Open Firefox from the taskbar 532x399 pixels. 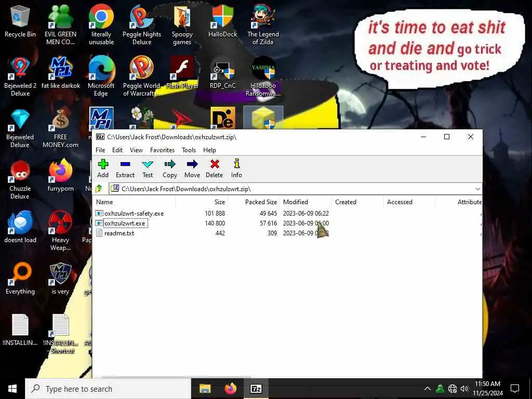tap(230, 389)
